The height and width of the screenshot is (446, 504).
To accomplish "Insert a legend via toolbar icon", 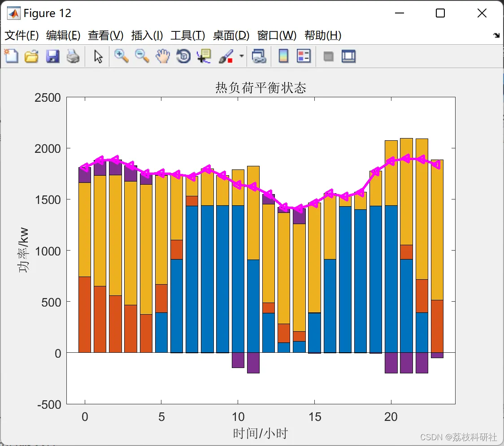I will click(304, 56).
